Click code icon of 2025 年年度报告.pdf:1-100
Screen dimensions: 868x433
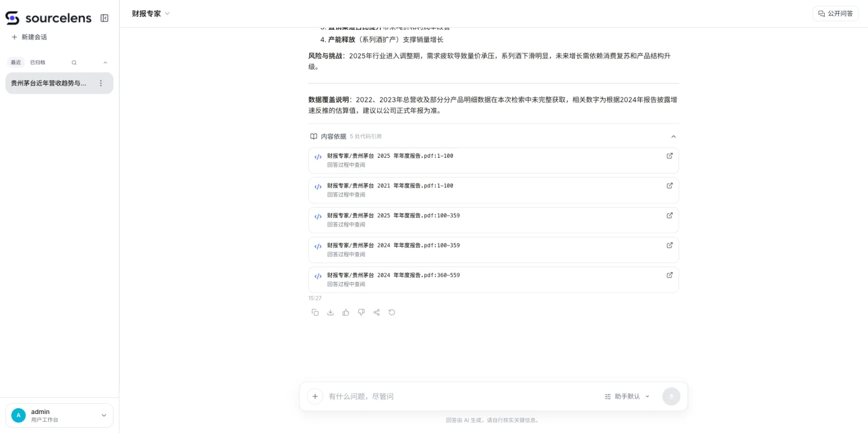(x=318, y=157)
